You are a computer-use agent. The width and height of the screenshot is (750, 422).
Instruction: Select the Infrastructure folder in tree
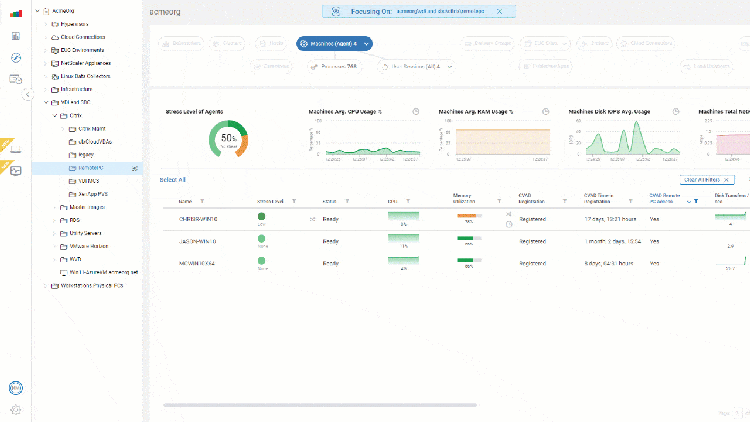point(76,89)
